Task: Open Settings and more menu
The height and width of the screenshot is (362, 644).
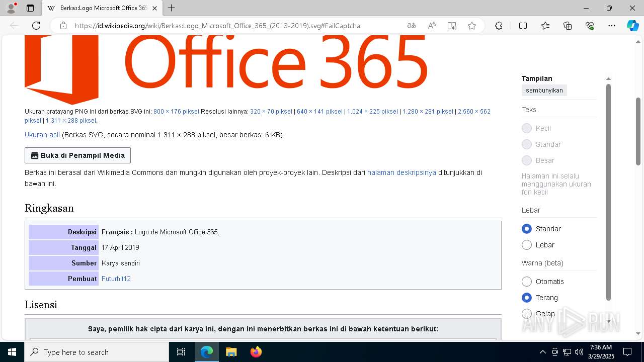Action: (612, 26)
